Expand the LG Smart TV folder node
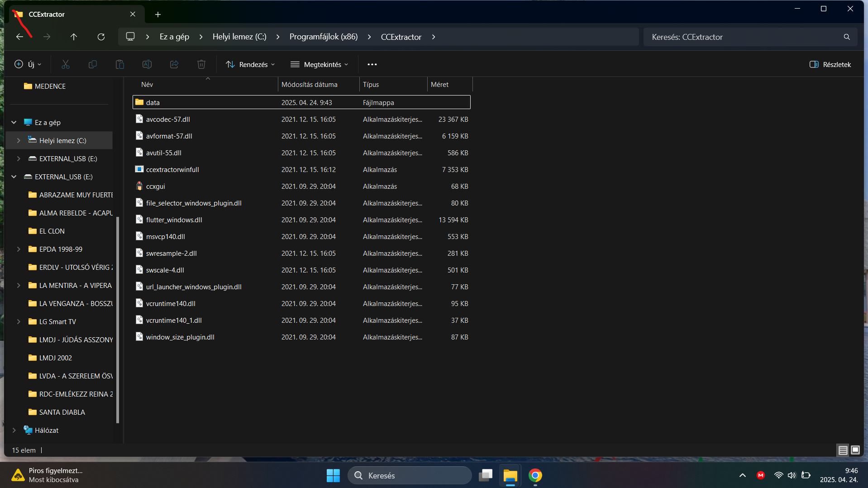Viewport: 868px width, 488px height. [19, 321]
